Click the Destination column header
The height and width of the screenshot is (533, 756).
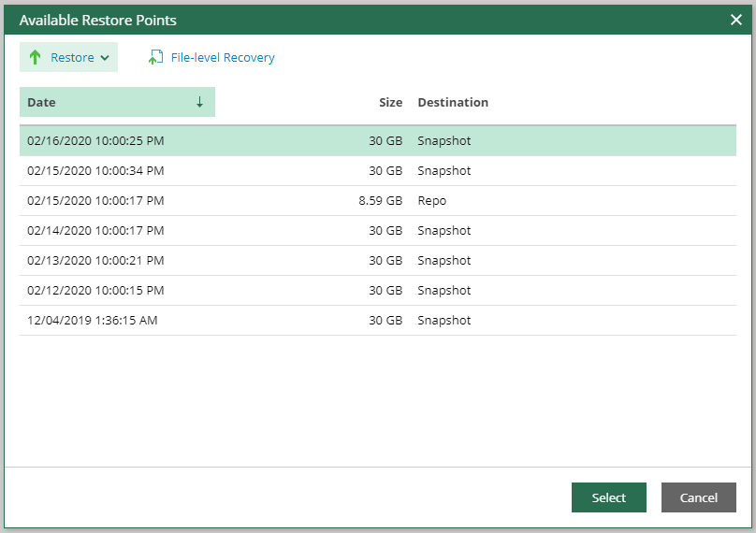click(x=453, y=102)
